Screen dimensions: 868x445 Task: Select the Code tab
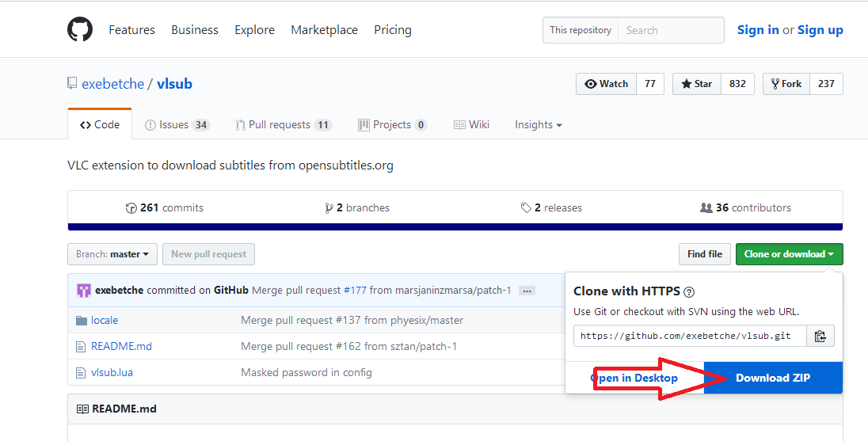click(100, 124)
